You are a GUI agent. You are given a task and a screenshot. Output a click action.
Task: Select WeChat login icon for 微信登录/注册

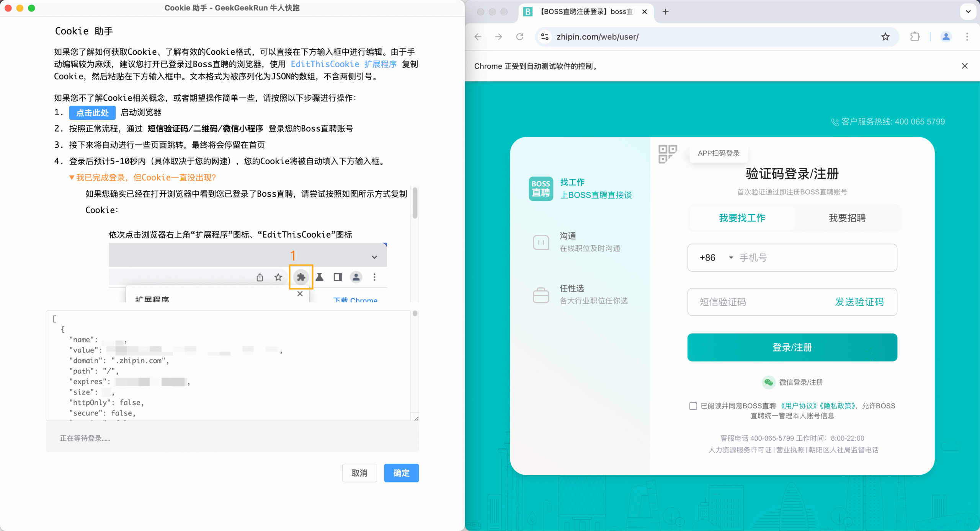click(x=768, y=382)
